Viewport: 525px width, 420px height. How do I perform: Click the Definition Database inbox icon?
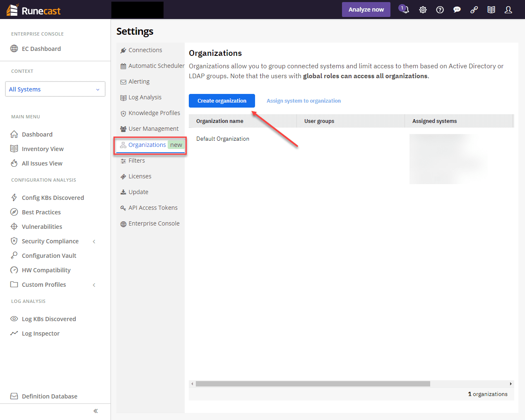14,396
